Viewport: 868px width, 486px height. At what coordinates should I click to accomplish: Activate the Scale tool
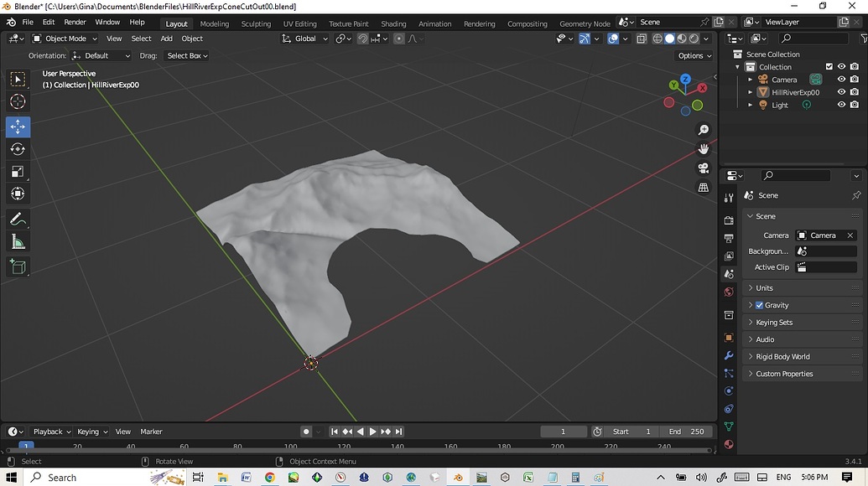coord(18,172)
